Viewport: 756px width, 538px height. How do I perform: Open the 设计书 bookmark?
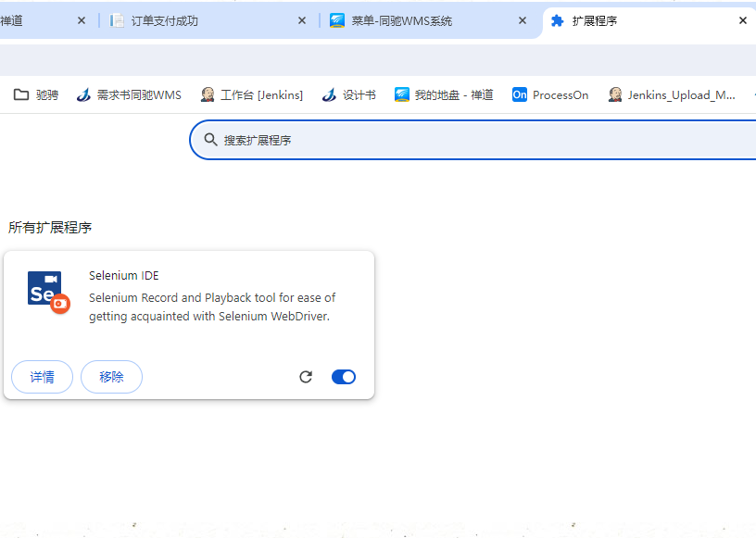click(348, 95)
